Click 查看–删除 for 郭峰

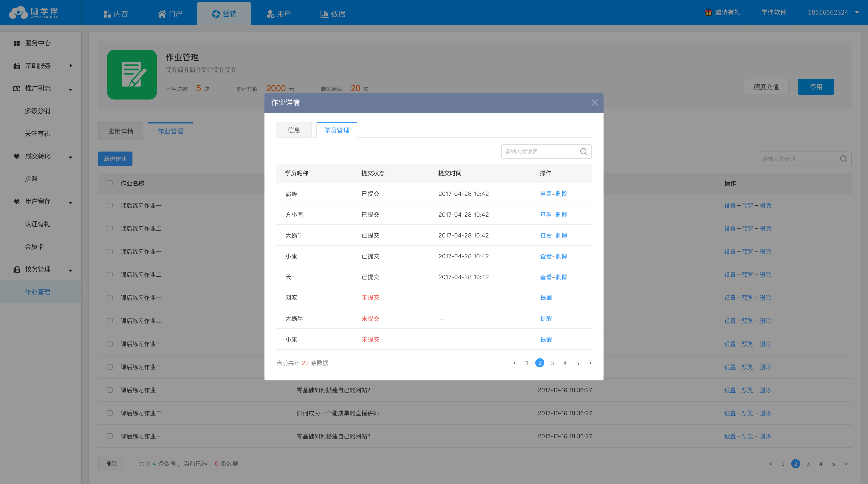pos(554,194)
